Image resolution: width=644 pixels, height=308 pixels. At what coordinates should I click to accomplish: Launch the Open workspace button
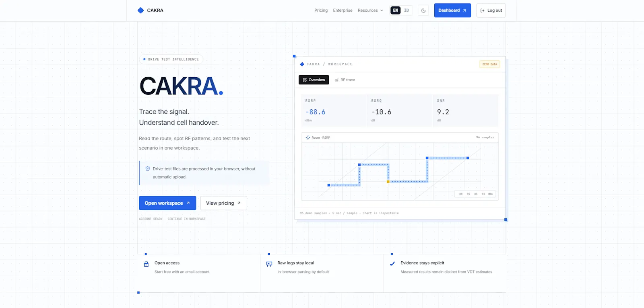point(167,203)
